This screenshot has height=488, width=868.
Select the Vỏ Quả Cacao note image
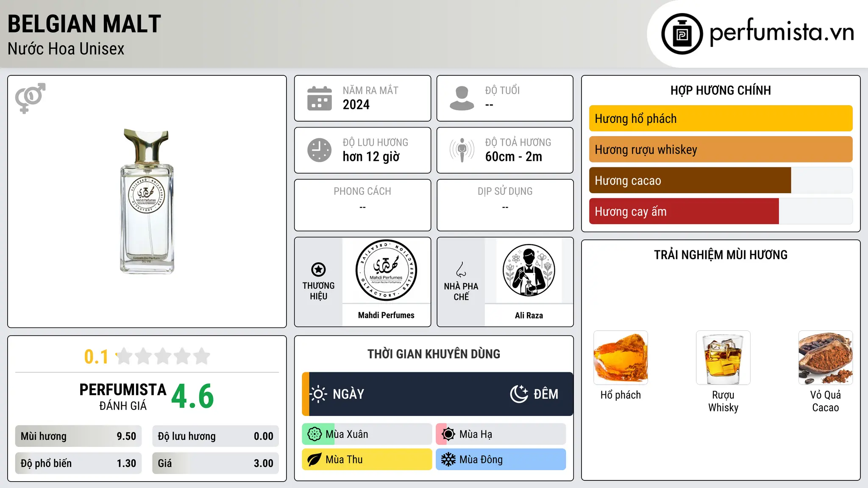(826, 358)
